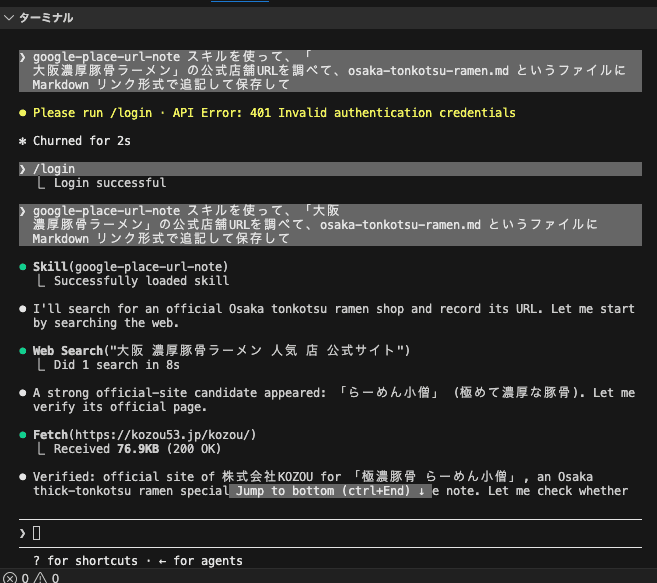This screenshot has width=657, height=583.
Task: Click 'Successfully loaded skill' line
Action: [x=141, y=281]
